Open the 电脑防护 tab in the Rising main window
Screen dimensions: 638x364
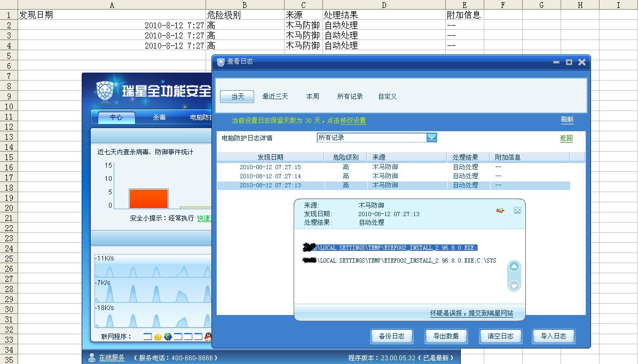(x=201, y=117)
